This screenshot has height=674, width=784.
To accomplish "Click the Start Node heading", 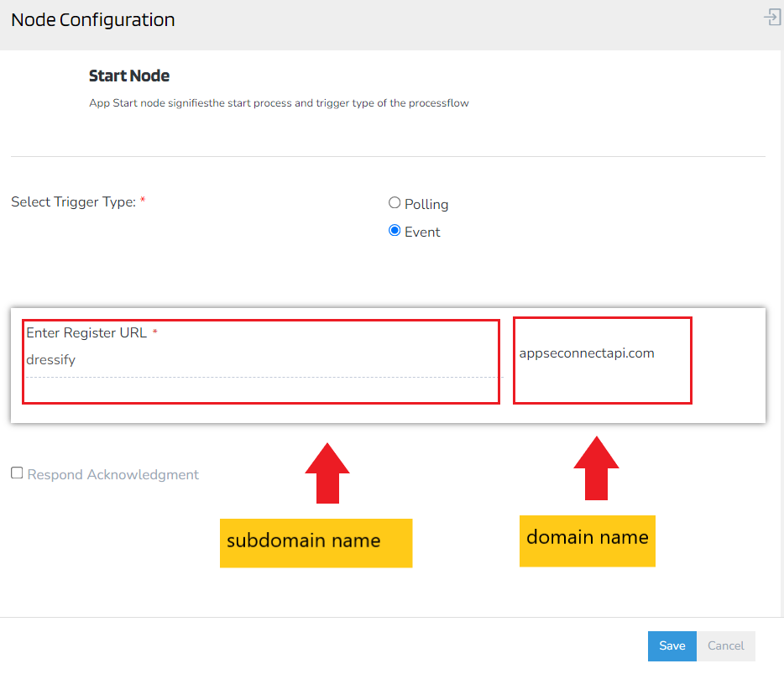I will click(129, 76).
